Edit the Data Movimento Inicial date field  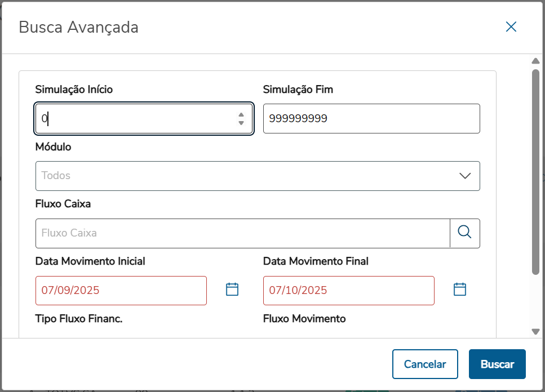coord(121,291)
